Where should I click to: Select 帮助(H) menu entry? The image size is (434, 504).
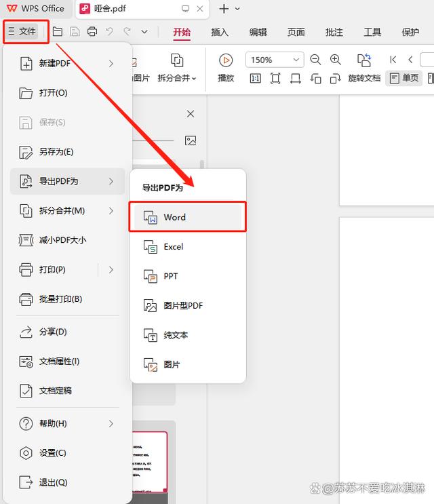pos(67,424)
